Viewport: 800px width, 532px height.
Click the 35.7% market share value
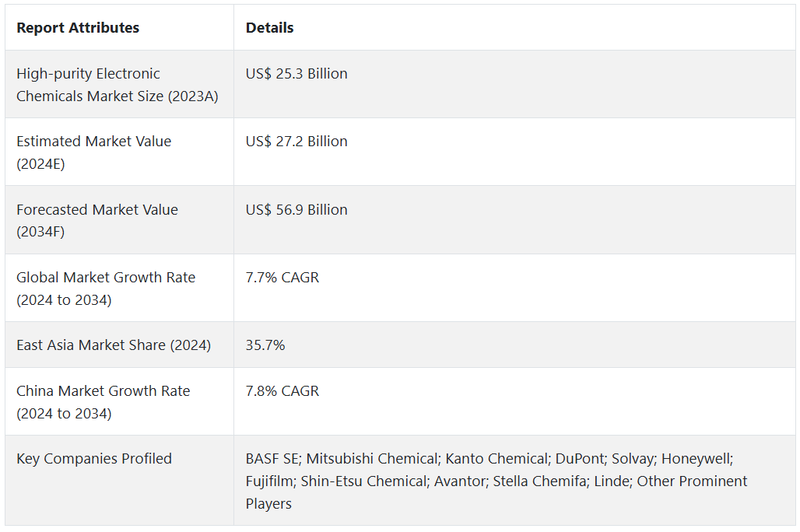[x=265, y=345]
